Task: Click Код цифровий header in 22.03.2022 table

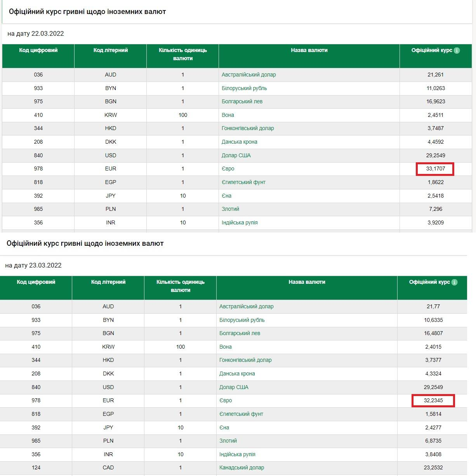Action: (38, 50)
